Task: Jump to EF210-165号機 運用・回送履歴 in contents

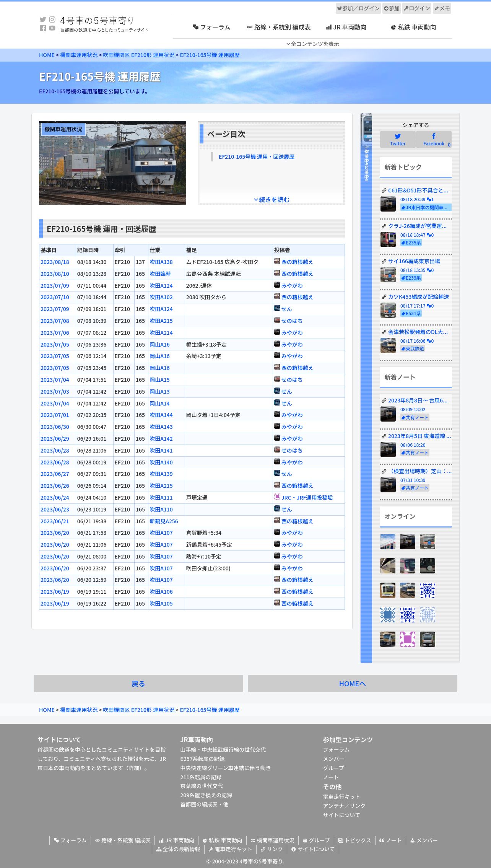Action: click(x=257, y=157)
